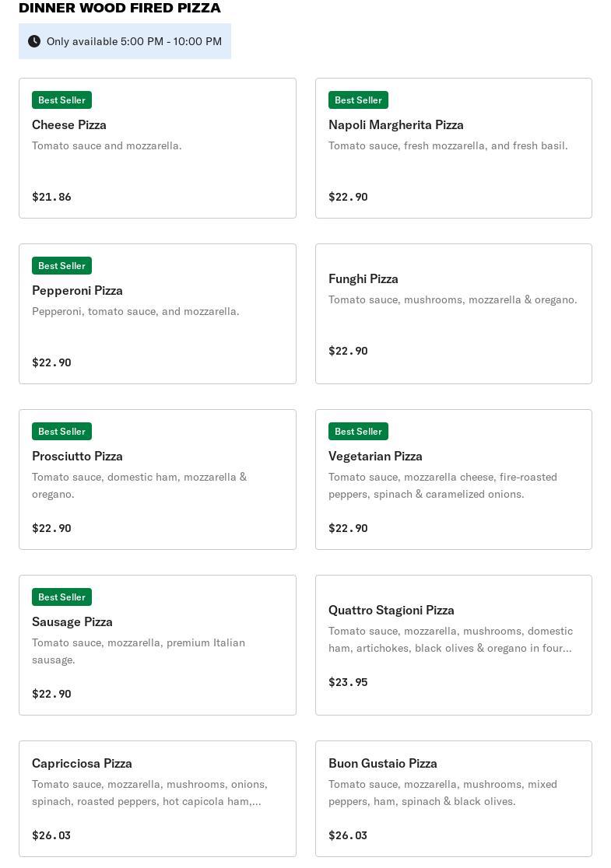Click the Capricciosa Pizza truncated description
611x868 pixels.
click(x=149, y=793)
